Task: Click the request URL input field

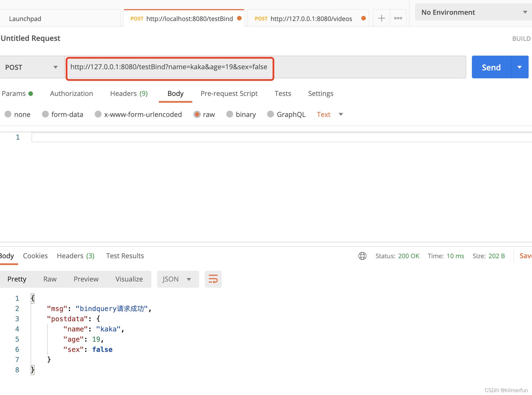Action: 265,67
